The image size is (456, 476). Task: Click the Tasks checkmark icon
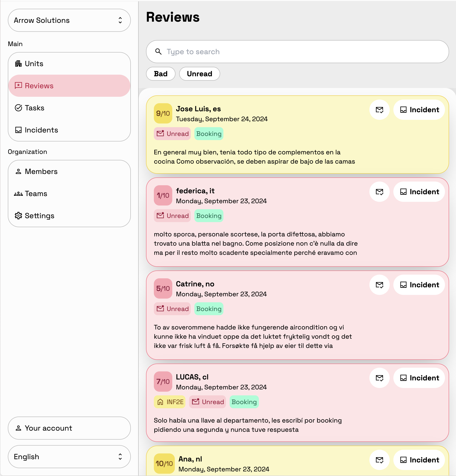pyautogui.click(x=18, y=108)
